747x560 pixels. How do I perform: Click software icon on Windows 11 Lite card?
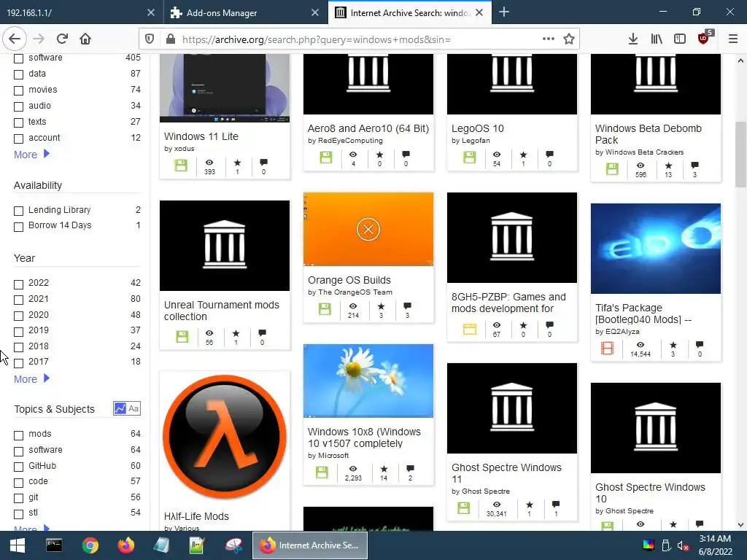181,166
